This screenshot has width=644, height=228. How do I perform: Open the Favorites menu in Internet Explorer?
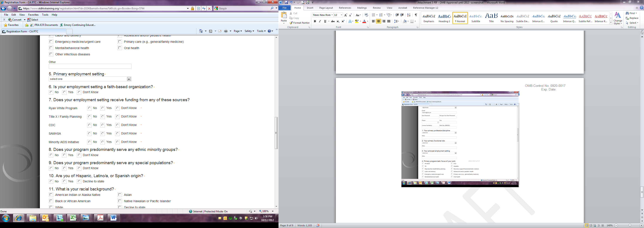33,15
